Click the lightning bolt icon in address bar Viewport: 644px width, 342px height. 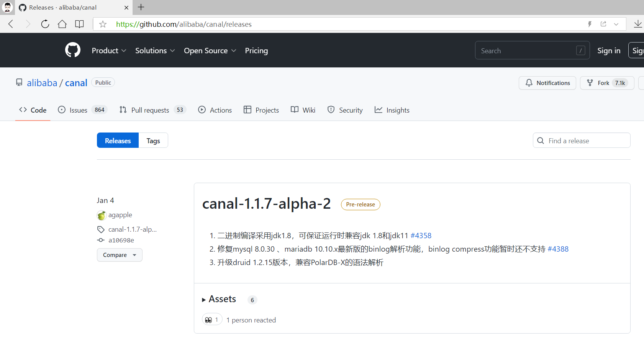point(590,24)
